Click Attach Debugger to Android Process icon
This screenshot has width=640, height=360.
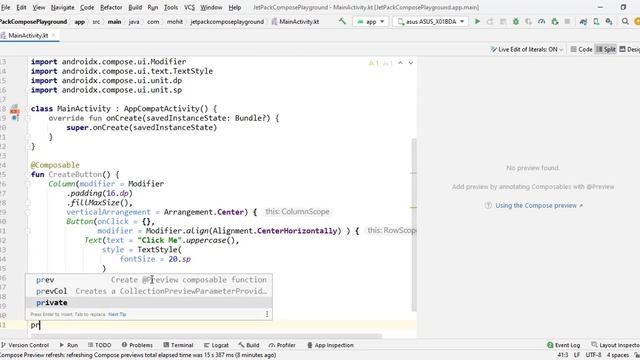(x=555, y=21)
